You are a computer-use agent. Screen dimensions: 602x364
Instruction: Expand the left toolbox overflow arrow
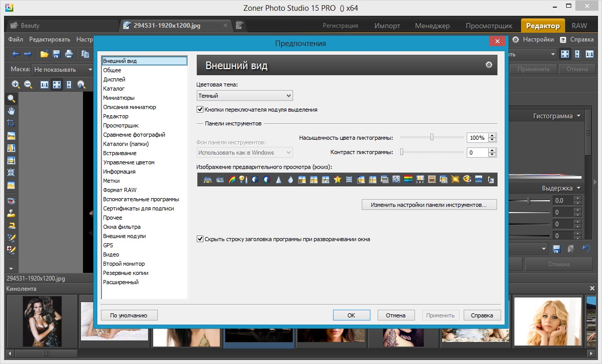coord(11,268)
